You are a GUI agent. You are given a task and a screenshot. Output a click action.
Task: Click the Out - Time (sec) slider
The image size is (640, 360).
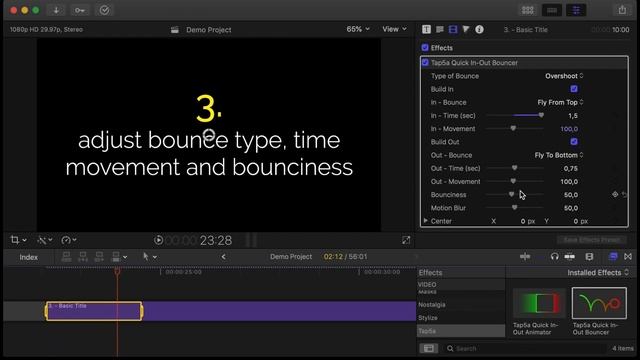(515, 168)
